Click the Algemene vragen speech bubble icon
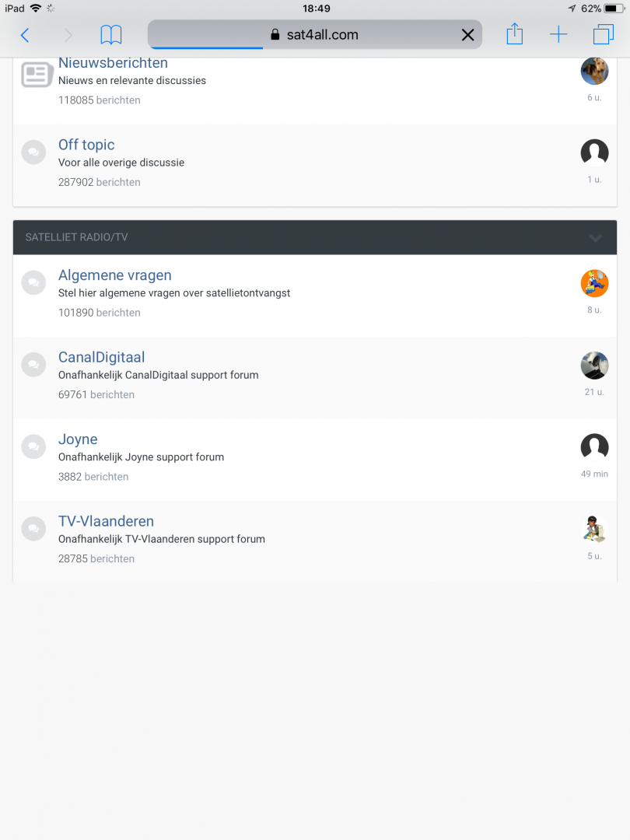Screen dimensions: 630x840 click(33, 283)
